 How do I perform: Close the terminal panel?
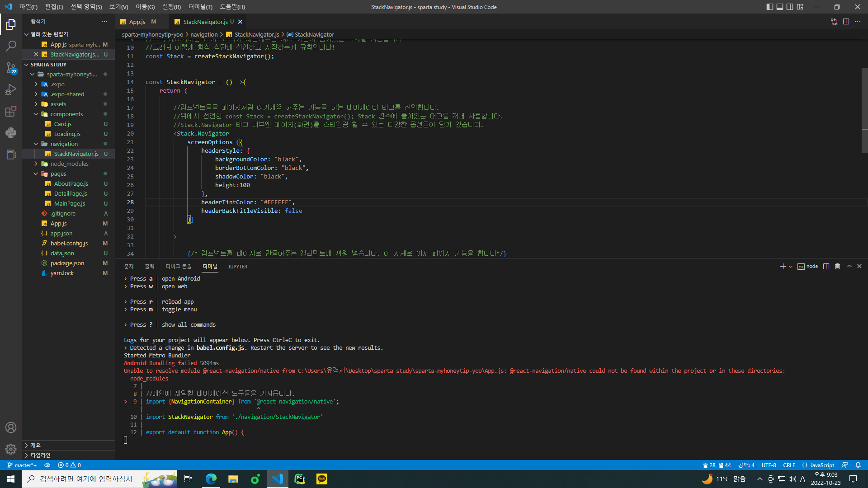tap(859, 267)
